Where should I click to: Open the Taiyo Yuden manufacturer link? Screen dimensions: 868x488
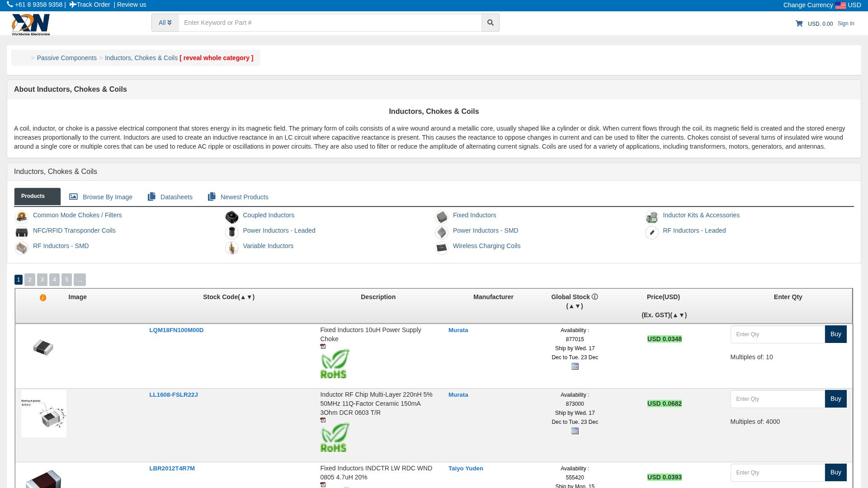pyautogui.click(x=466, y=469)
